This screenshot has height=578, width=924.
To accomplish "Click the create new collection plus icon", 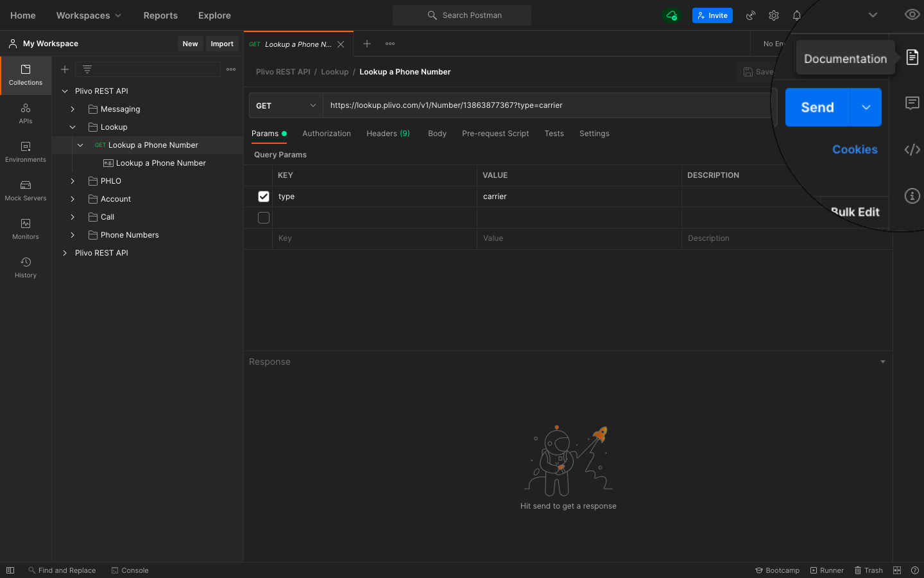I will pos(65,69).
